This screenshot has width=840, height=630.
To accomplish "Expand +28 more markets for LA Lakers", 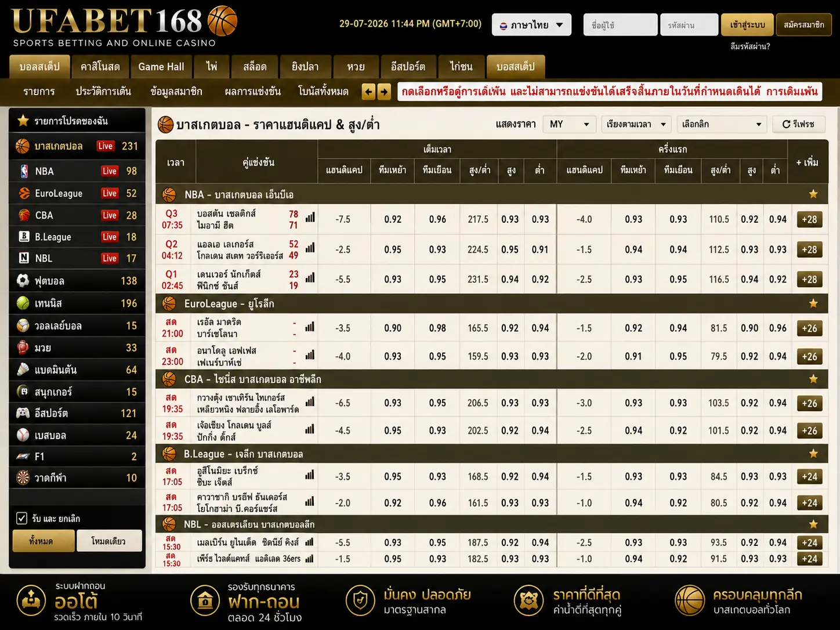I will (x=809, y=249).
